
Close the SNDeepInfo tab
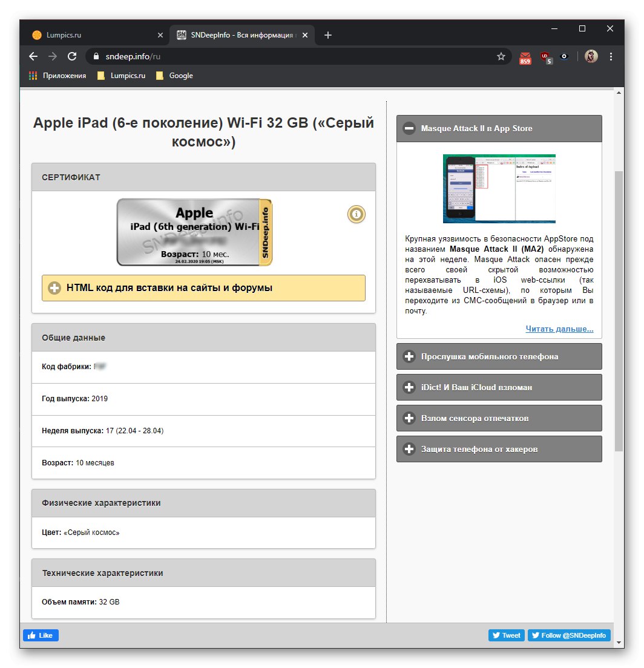click(x=304, y=35)
